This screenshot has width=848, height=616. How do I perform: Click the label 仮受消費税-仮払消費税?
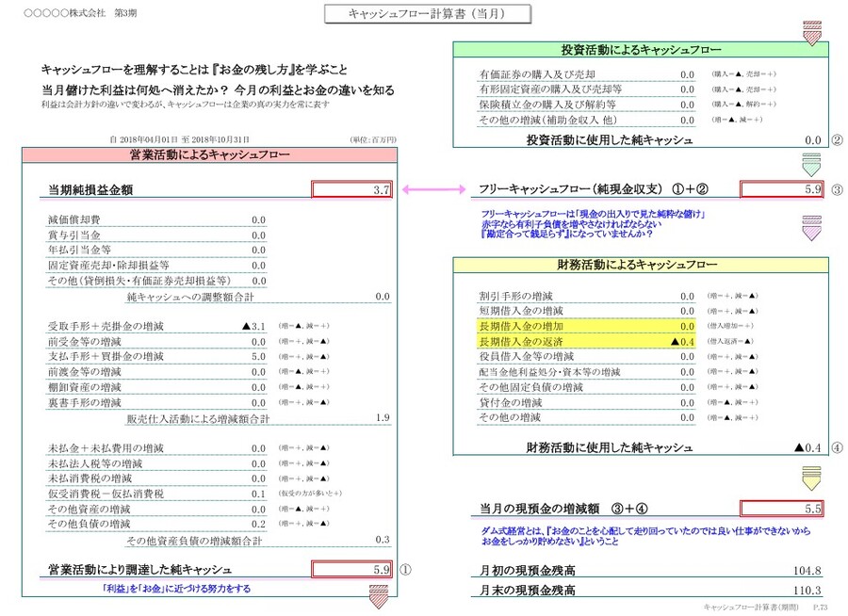pyautogui.click(x=106, y=494)
